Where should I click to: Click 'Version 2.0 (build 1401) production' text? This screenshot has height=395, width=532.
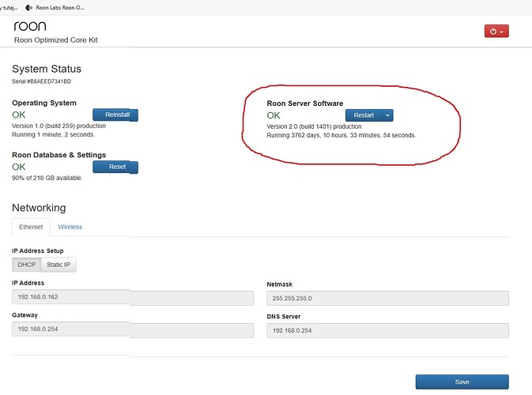pos(314,126)
